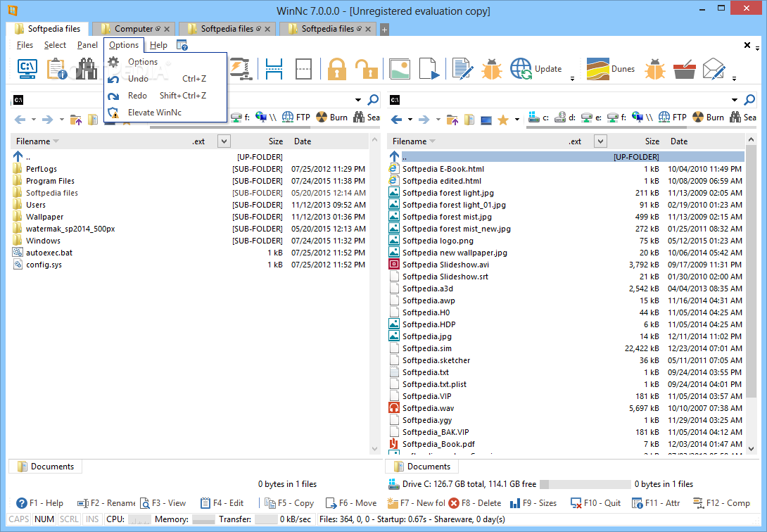Open the Files menu
Image resolution: width=767 pixels, height=532 pixels.
[25, 45]
